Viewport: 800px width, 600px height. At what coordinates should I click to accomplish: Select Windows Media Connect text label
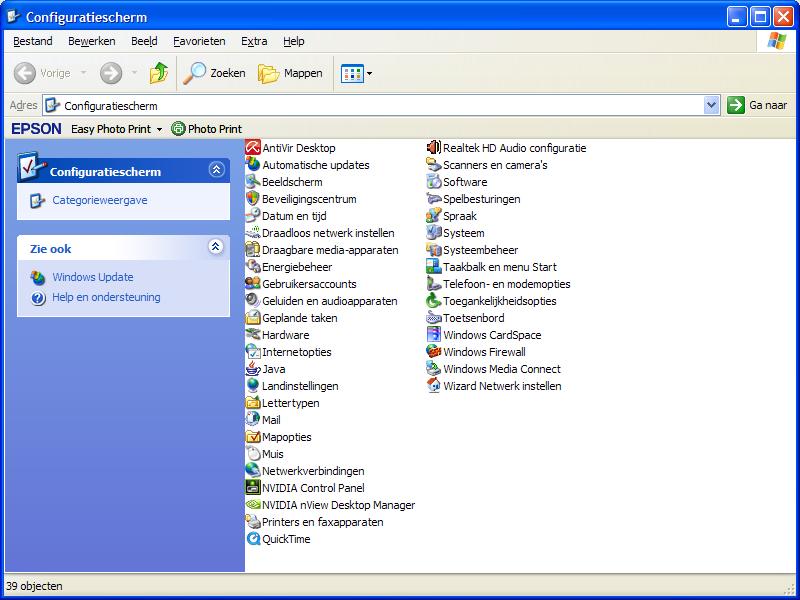click(502, 369)
